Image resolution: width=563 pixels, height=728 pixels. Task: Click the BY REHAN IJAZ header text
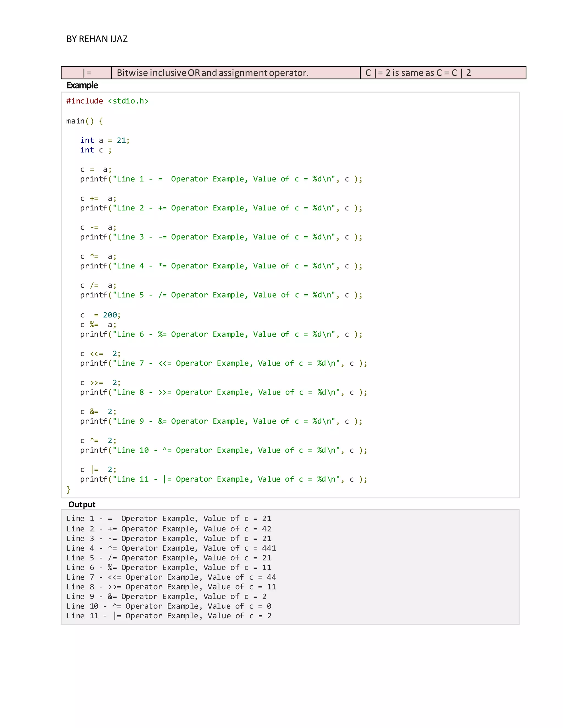pos(97,39)
